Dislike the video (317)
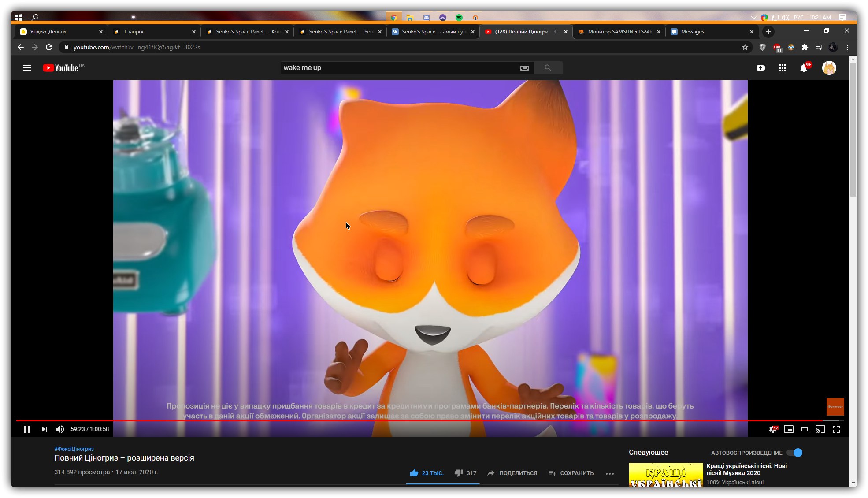This screenshot has height=498, width=868. pos(465,473)
